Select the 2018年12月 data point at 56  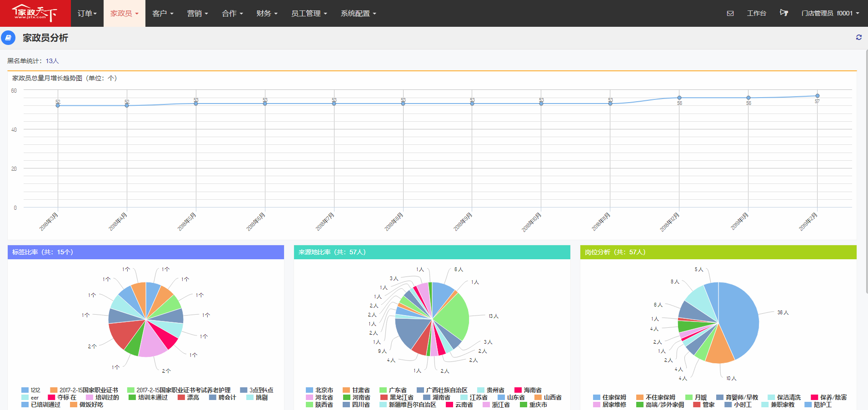pos(679,98)
